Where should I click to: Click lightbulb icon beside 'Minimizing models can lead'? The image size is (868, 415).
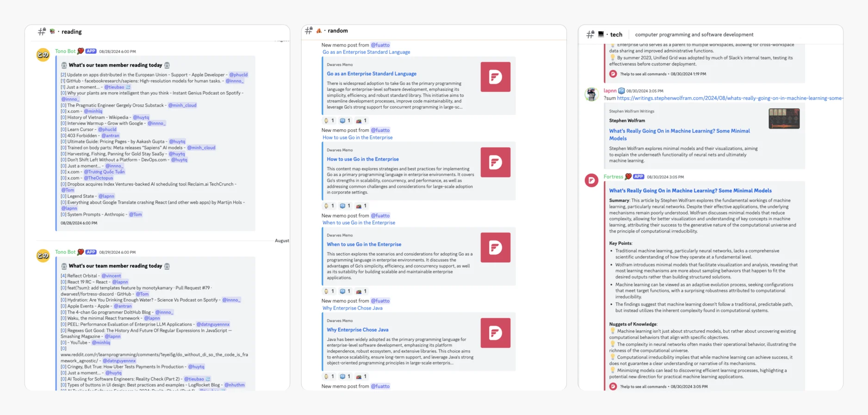[613, 370]
